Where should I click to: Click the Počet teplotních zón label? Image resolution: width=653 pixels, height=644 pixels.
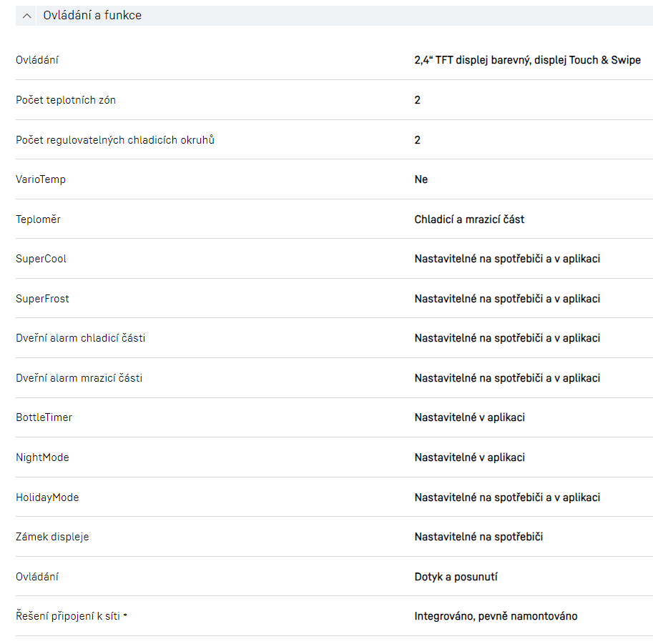pos(66,100)
